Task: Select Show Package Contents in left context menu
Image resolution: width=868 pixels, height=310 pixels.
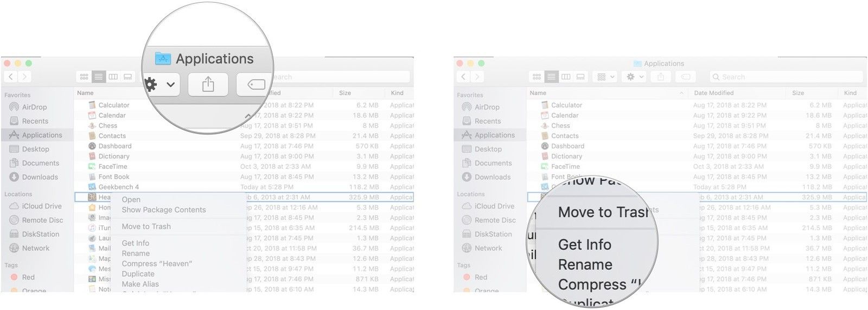Action: point(163,210)
